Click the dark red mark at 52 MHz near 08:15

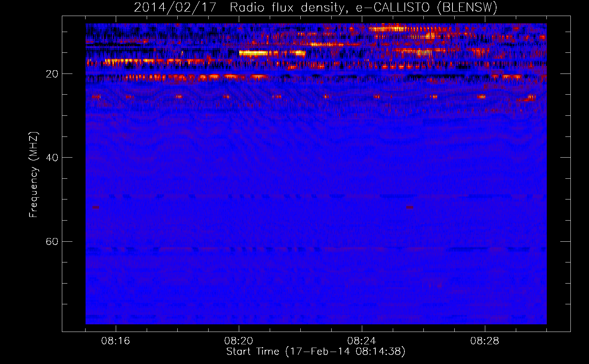click(96, 207)
